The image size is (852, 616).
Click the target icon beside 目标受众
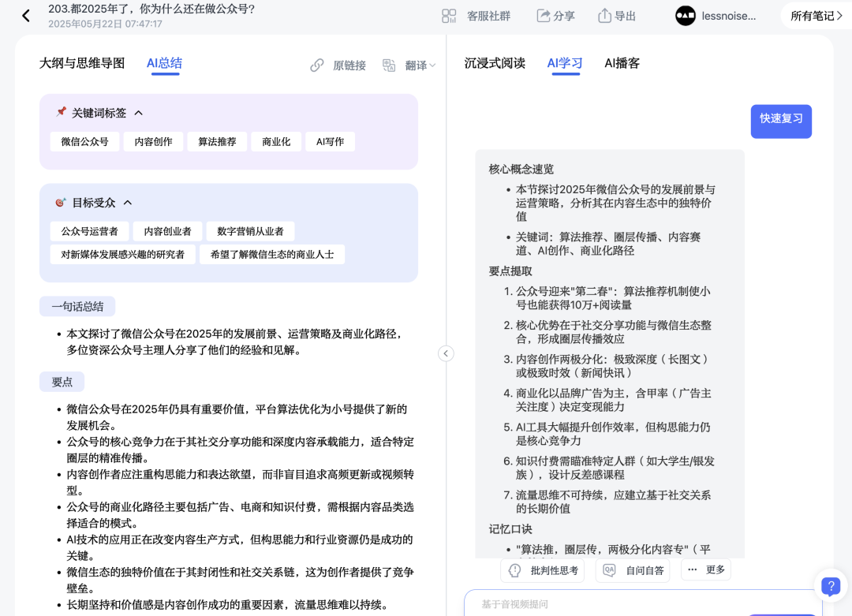[60, 203]
